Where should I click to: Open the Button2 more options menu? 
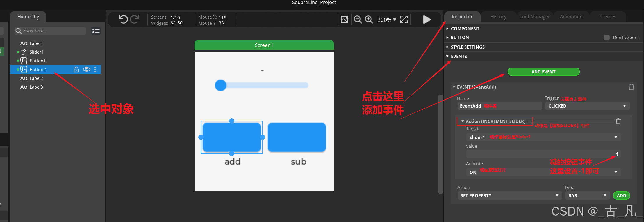(95, 69)
